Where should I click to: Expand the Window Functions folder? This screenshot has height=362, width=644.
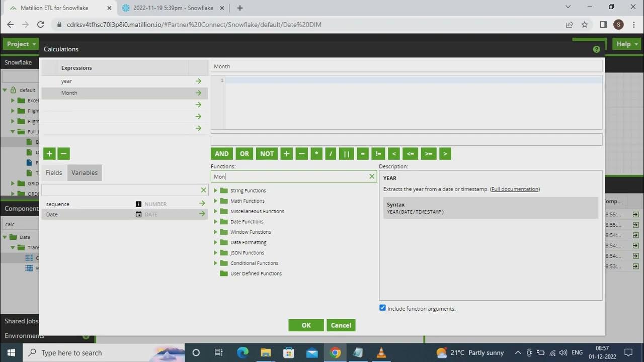pyautogui.click(x=215, y=232)
